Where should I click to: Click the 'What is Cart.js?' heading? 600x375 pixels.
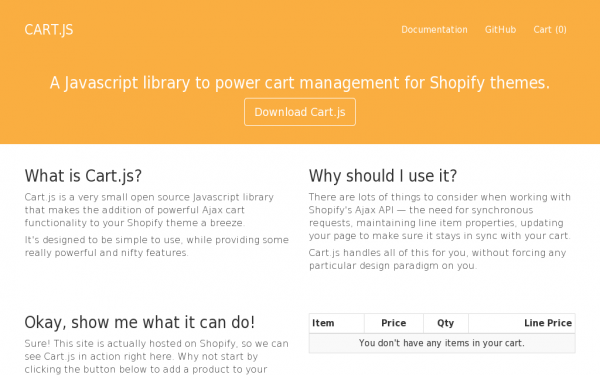[83, 176]
